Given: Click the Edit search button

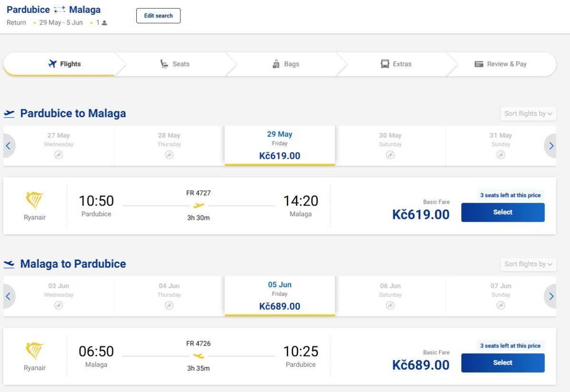Looking at the screenshot, I should pos(158,16).
